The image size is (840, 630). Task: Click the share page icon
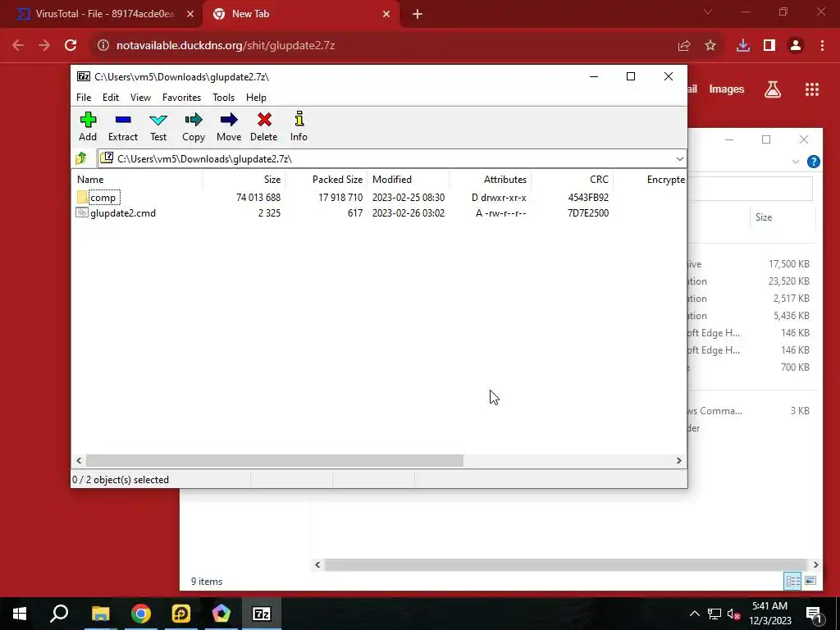click(683, 46)
